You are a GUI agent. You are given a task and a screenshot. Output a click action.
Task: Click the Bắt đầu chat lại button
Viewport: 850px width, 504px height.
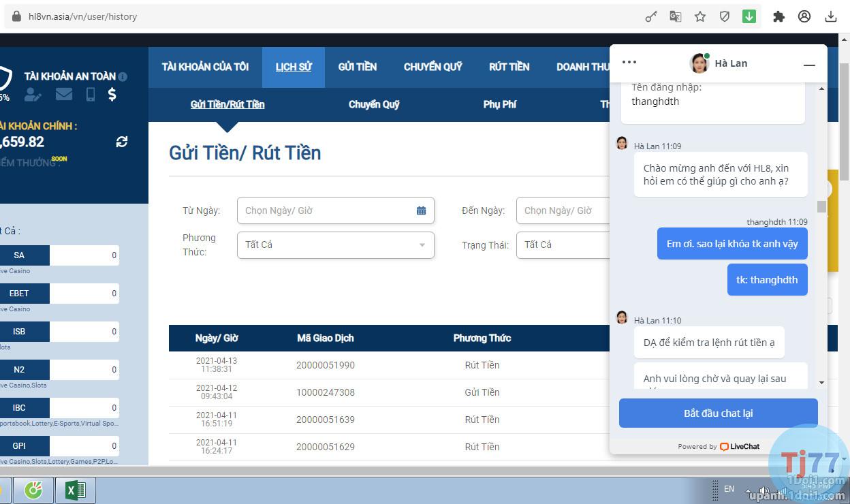(718, 413)
